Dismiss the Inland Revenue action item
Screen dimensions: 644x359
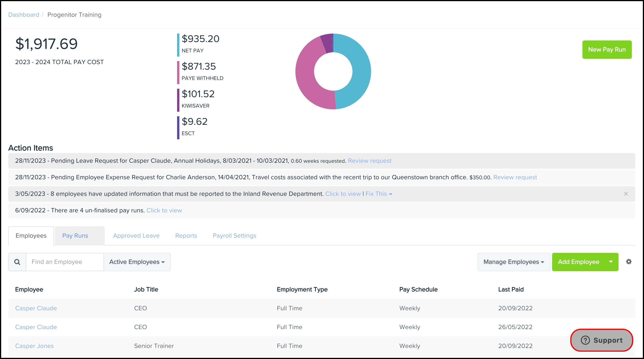pos(626,194)
